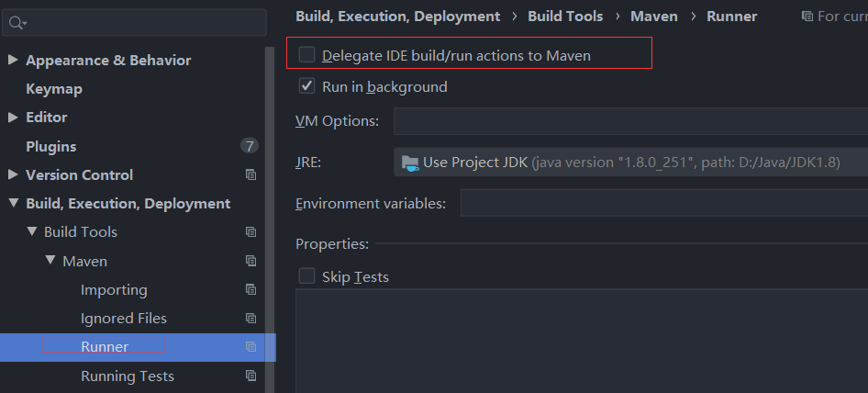
Task: Click the VM Options input field
Action: (x=631, y=121)
